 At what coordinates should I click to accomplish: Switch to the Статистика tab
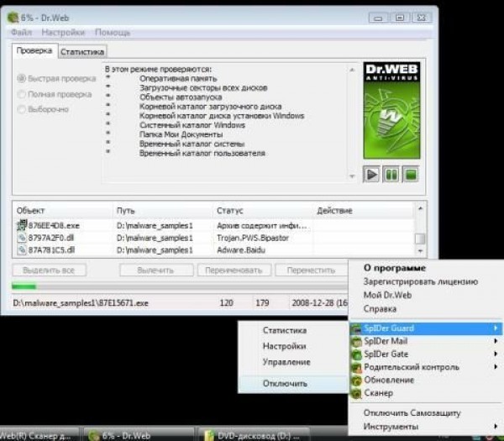(82, 52)
